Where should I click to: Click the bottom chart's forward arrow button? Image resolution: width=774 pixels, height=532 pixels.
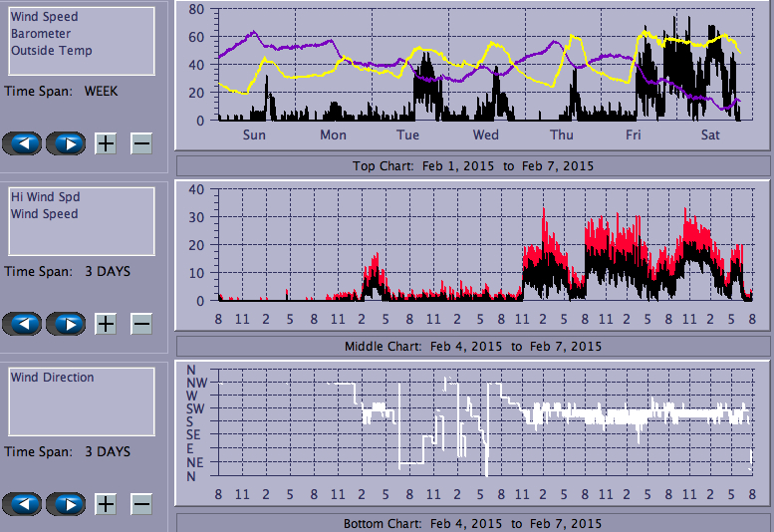pyautogui.click(x=66, y=503)
